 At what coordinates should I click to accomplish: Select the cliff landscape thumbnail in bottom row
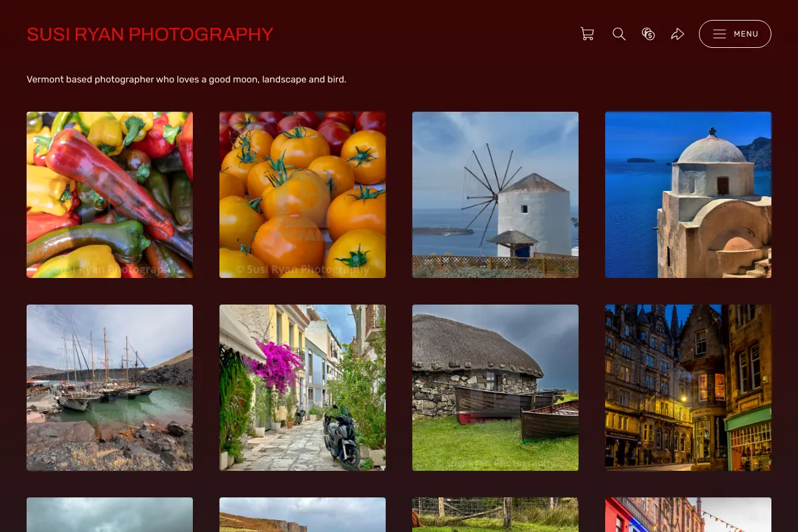(x=303, y=515)
